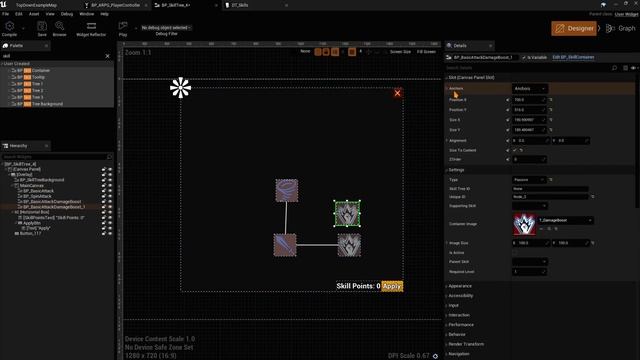Click the Save toolbar icon

[42, 26]
